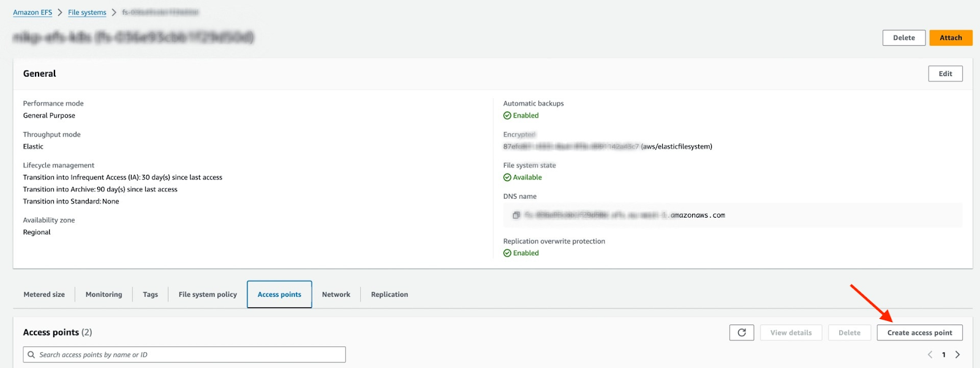Open the Replication tab
This screenshot has height=368, width=980.
tap(390, 294)
